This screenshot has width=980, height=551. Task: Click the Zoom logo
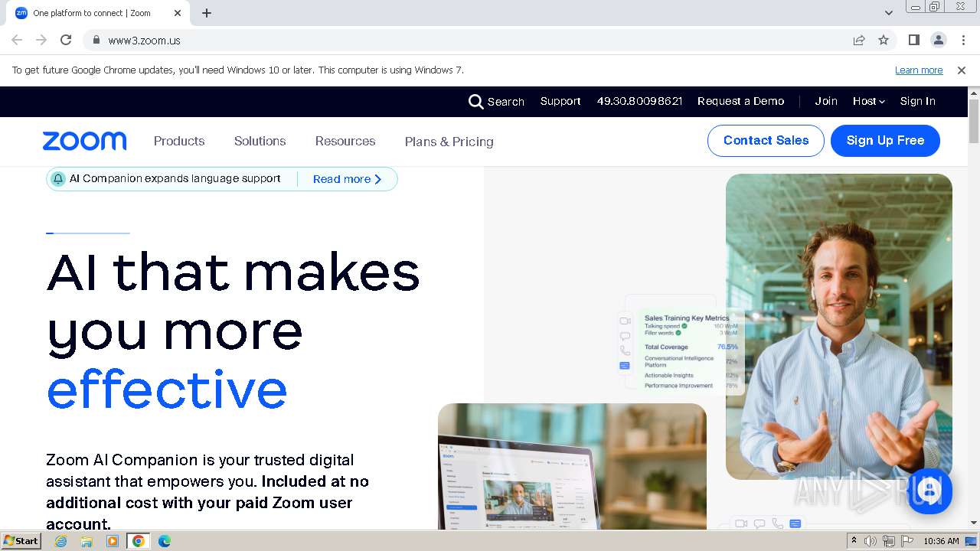coord(84,141)
